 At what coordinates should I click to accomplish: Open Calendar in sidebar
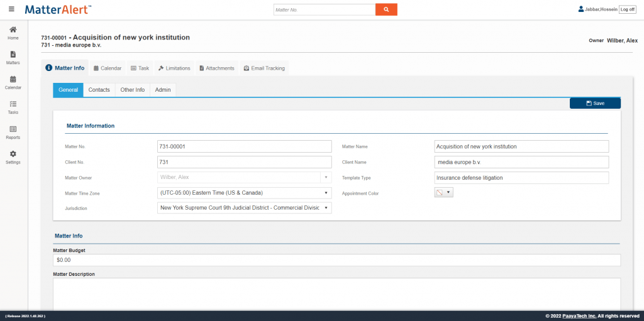[13, 82]
